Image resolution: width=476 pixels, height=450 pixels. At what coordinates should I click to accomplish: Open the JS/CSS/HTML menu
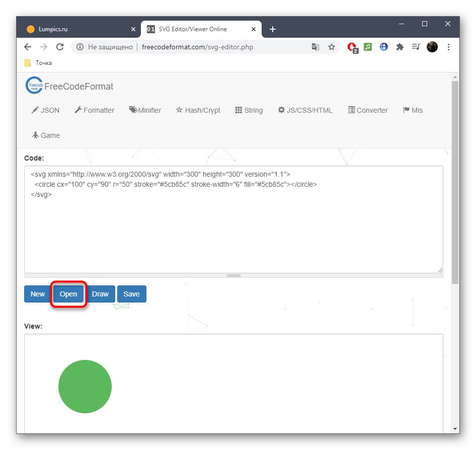tap(305, 110)
